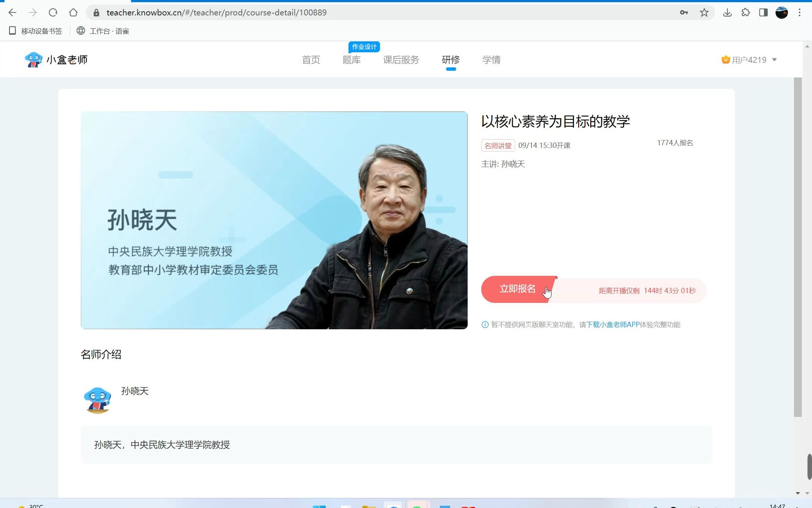This screenshot has height=508, width=812.
Task: Click the info icon before 暂不提供网页版
Action: (485, 324)
